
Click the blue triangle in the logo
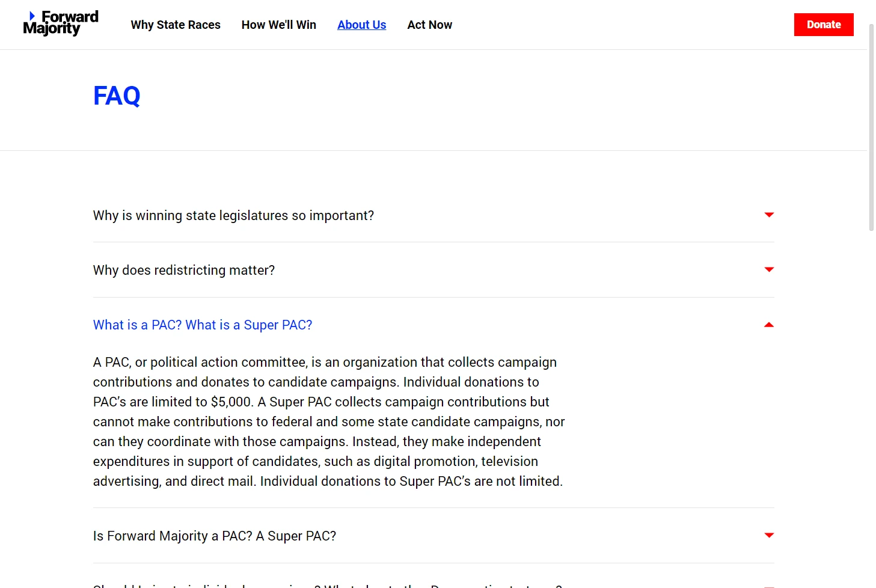pyautogui.click(x=32, y=16)
